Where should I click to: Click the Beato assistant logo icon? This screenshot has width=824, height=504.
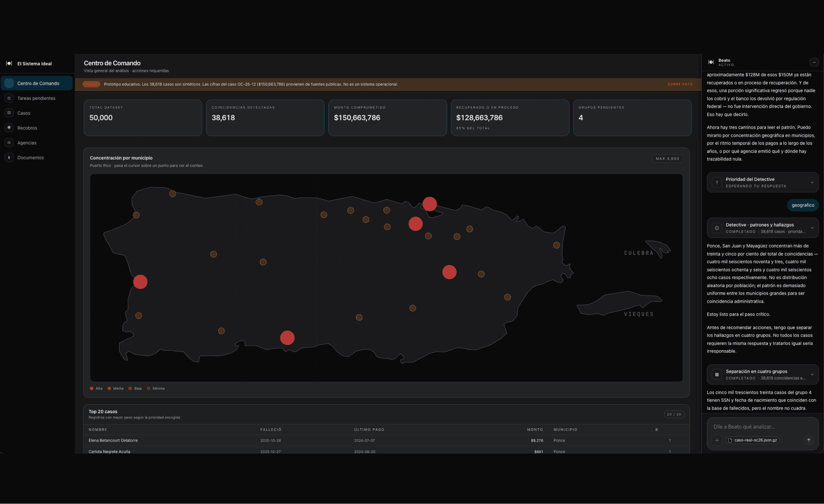(711, 62)
